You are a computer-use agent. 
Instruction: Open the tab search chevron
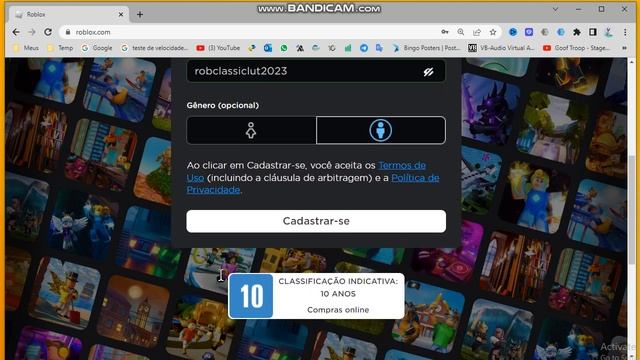[x=555, y=9]
